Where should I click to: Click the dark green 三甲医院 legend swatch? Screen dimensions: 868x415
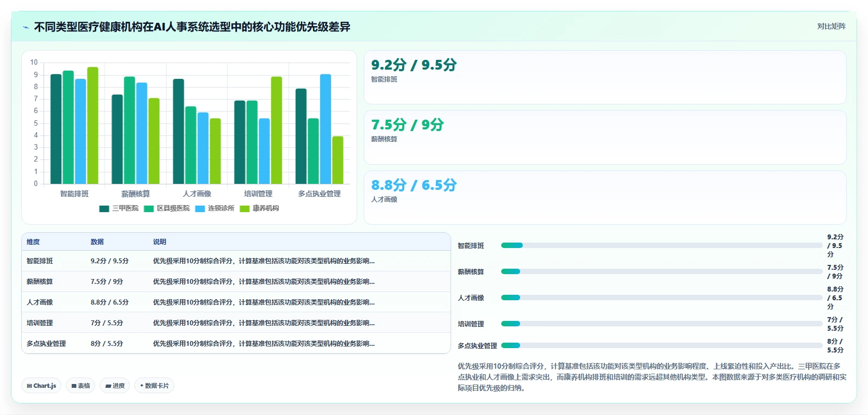pos(104,209)
